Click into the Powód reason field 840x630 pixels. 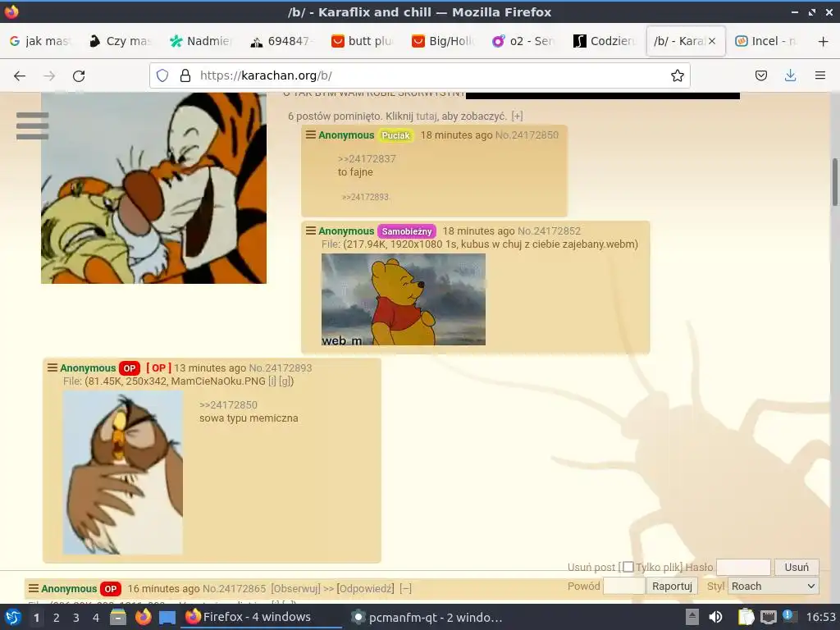[x=623, y=586]
